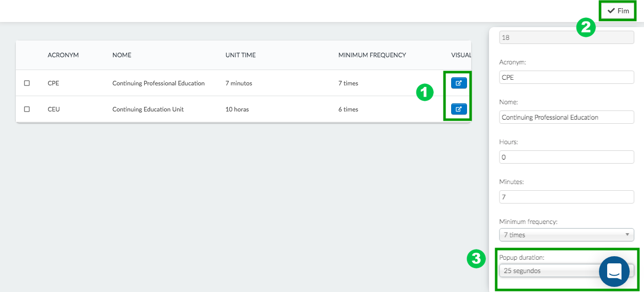Click the Nome input field

[x=566, y=117]
